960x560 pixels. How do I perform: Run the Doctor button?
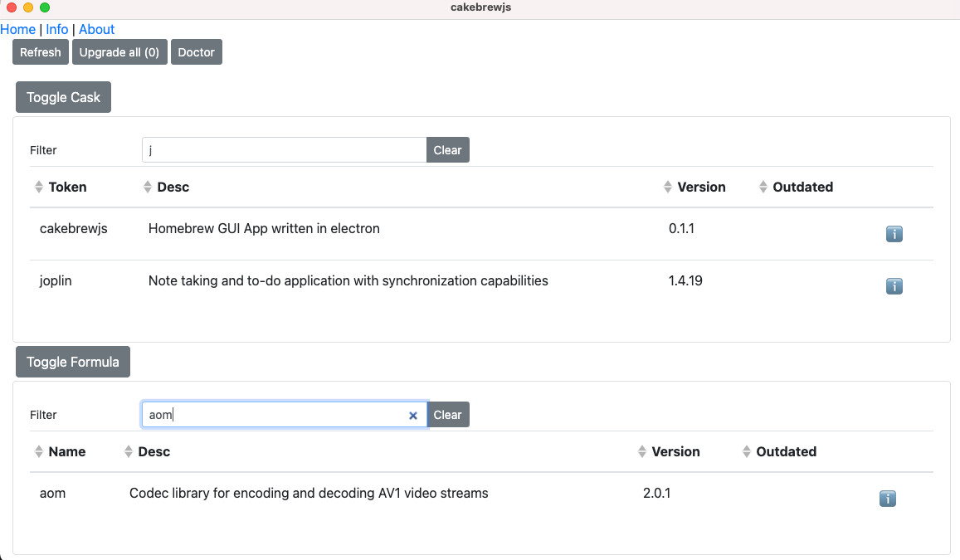point(196,52)
